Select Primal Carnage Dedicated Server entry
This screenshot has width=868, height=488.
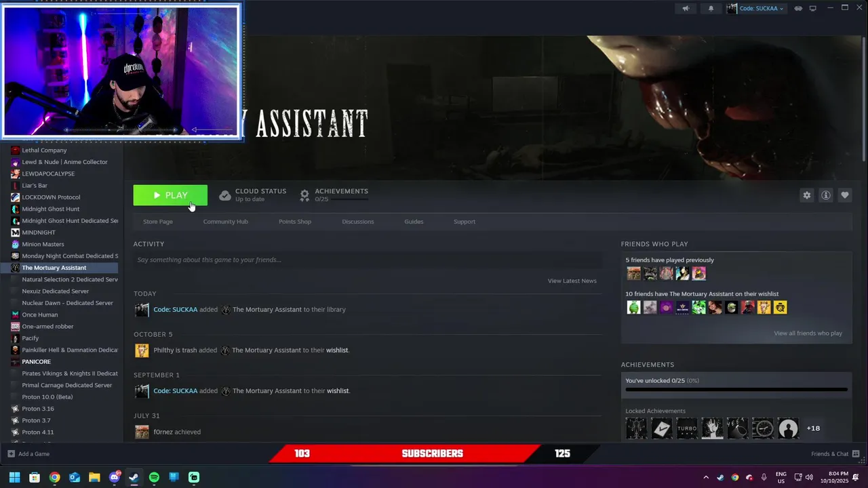[66, 385]
